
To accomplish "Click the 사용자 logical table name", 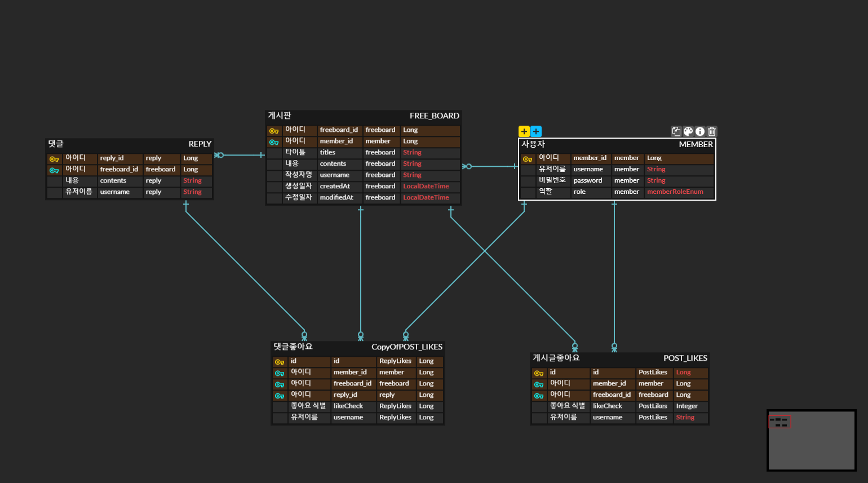I will pyautogui.click(x=533, y=144).
